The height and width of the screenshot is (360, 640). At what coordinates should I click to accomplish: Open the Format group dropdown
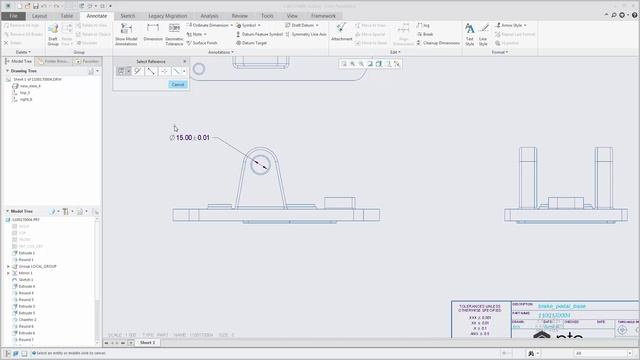(x=500, y=52)
